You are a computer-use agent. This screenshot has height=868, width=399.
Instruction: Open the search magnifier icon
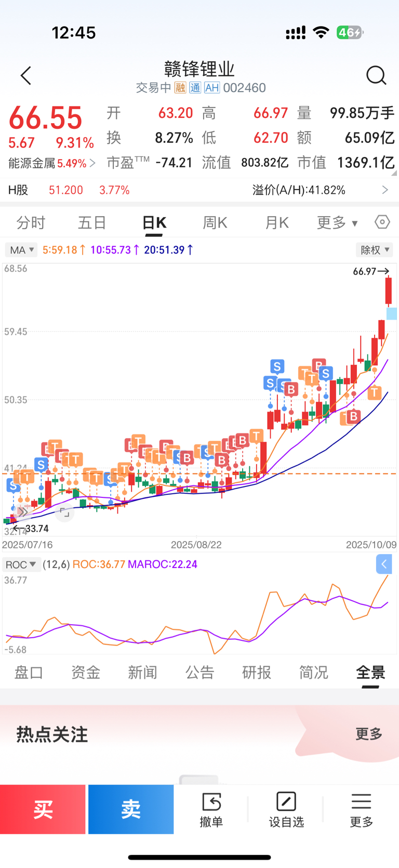[376, 76]
